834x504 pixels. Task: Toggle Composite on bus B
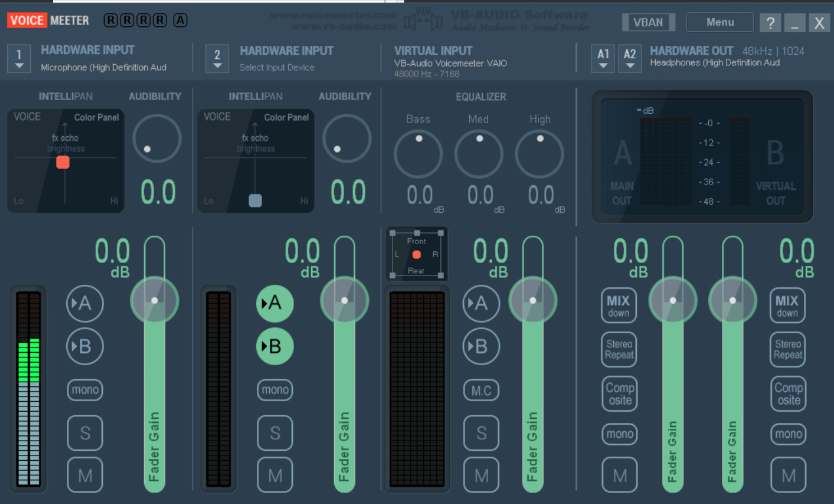787,393
